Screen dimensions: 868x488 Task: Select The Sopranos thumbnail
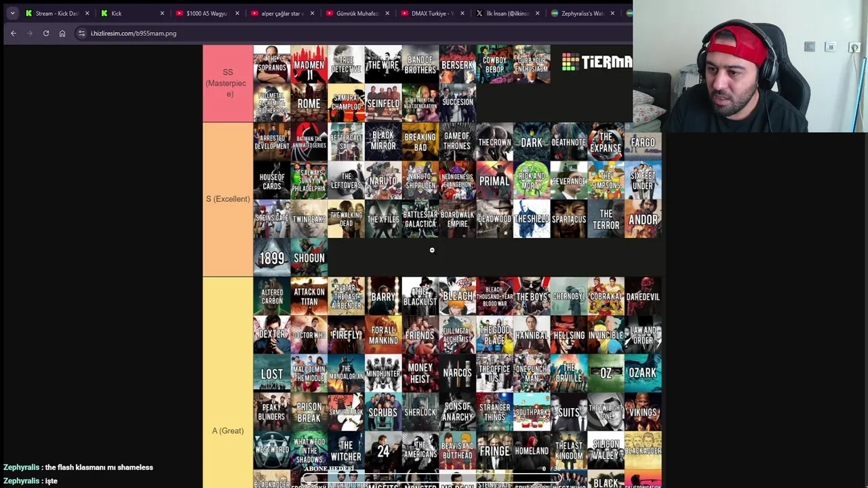pyautogui.click(x=272, y=64)
